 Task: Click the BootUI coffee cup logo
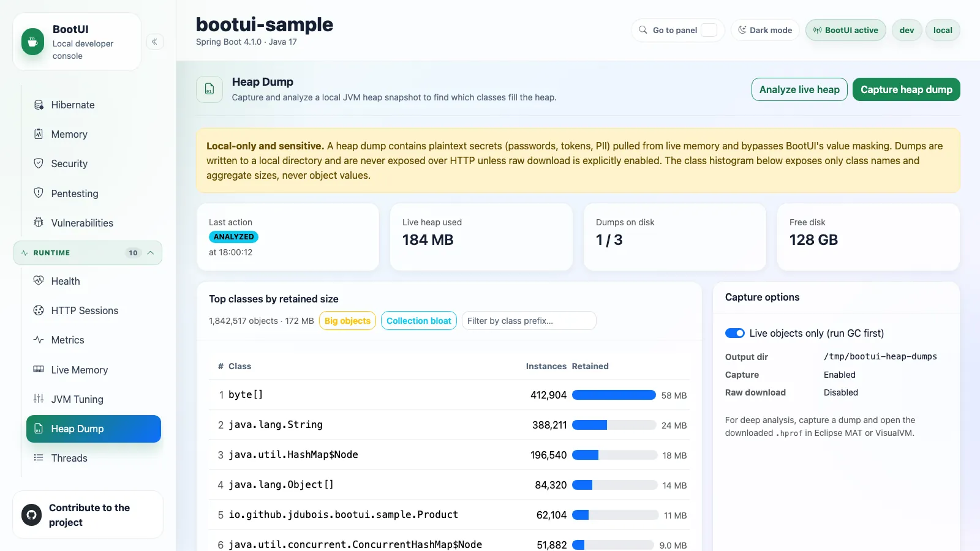pyautogui.click(x=33, y=42)
